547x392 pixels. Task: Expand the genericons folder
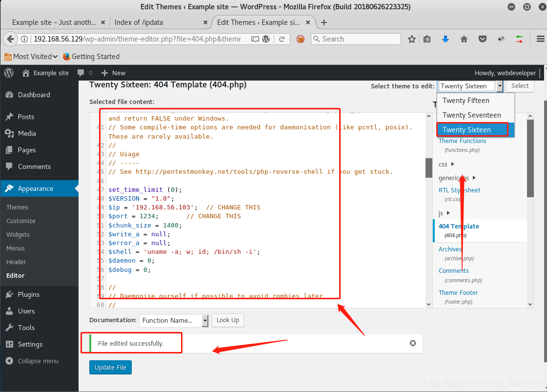click(457, 178)
